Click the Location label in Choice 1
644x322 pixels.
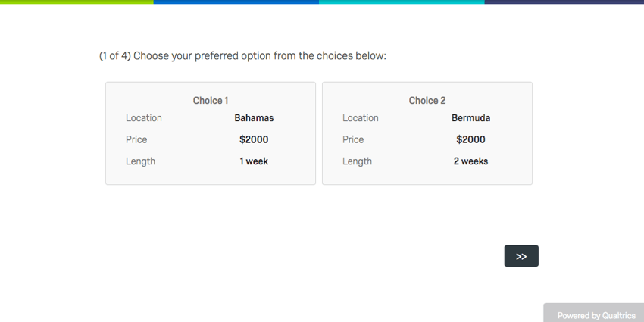click(x=144, y=118)
